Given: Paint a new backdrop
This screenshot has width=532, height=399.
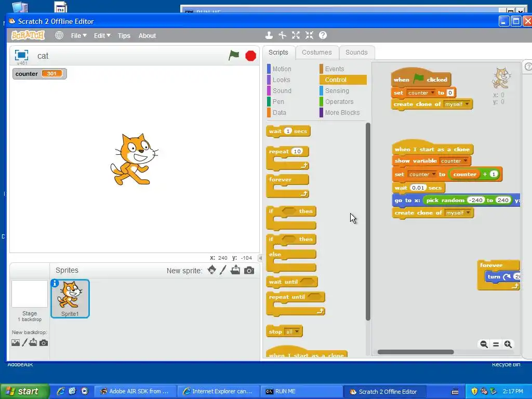Looking at the screenshot, I should click(x=24, y=343).
